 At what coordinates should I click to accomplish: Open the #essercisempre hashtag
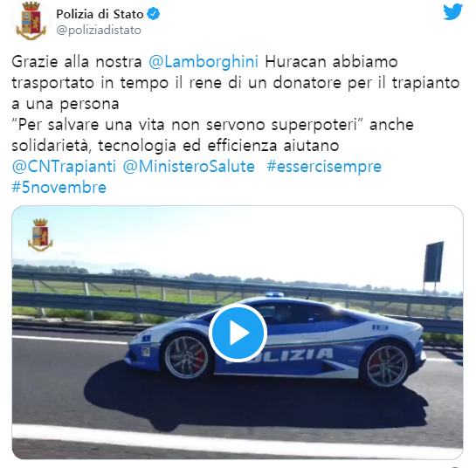(x=324, y=166)
